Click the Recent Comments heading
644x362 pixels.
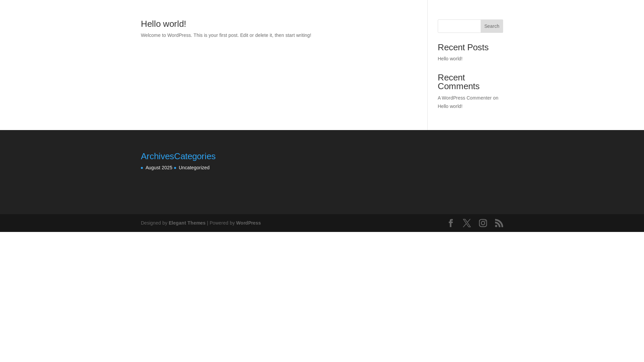459,82
